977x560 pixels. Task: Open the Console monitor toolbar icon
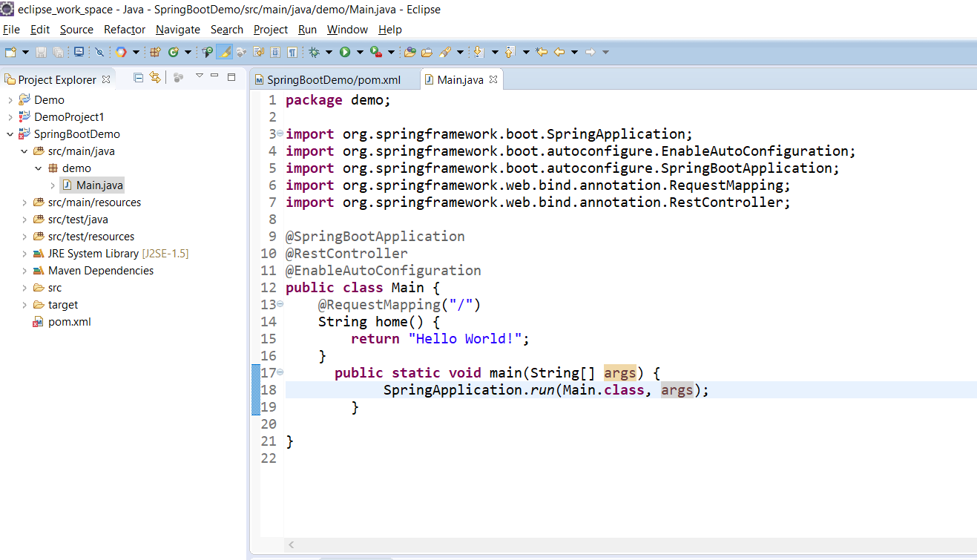click(x=79, y=52)
